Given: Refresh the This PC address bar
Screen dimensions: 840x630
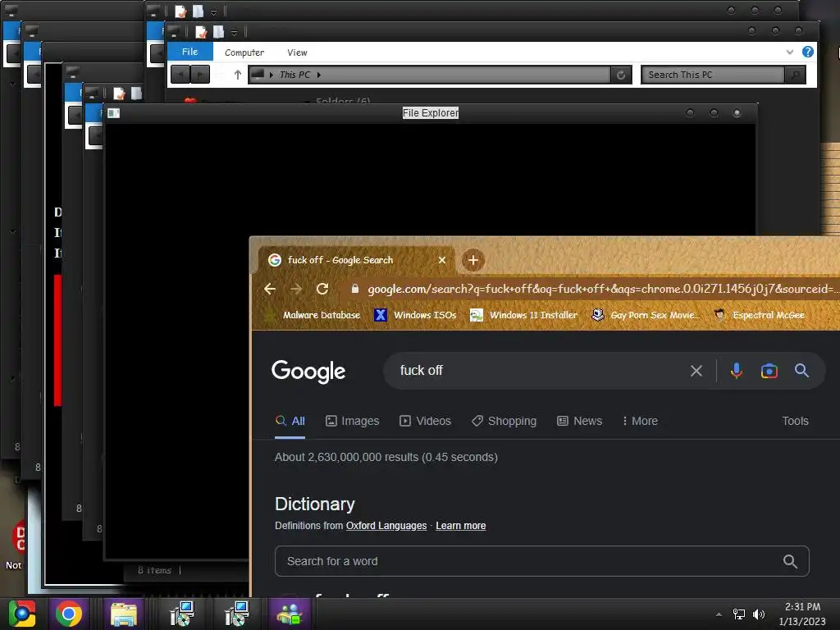Looking at the screenshot, I should click(621, 75).
